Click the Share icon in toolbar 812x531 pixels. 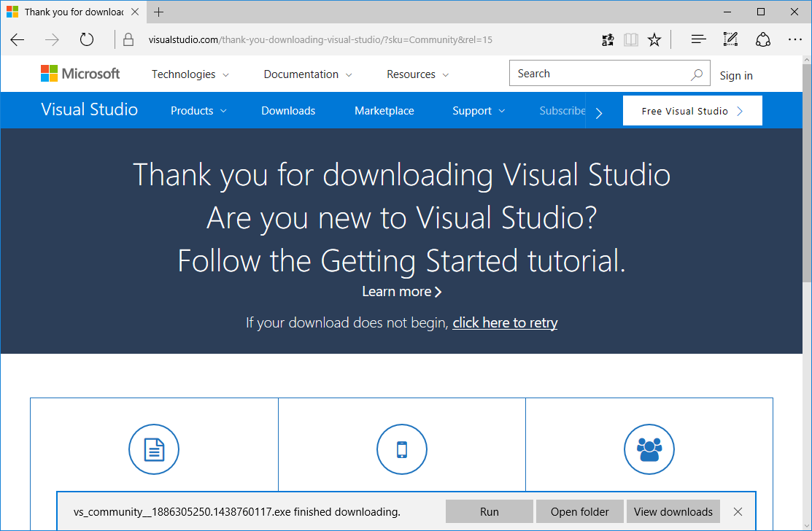pos(763,40)
